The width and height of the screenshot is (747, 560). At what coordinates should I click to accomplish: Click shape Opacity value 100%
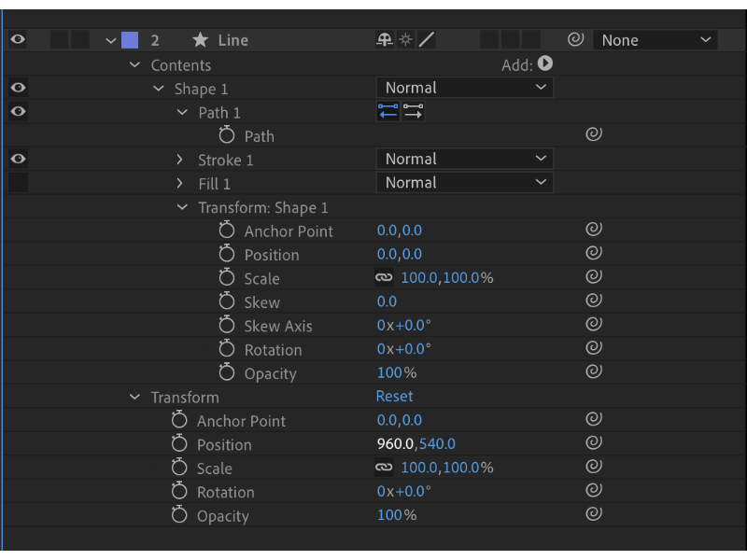coord(397,372)
